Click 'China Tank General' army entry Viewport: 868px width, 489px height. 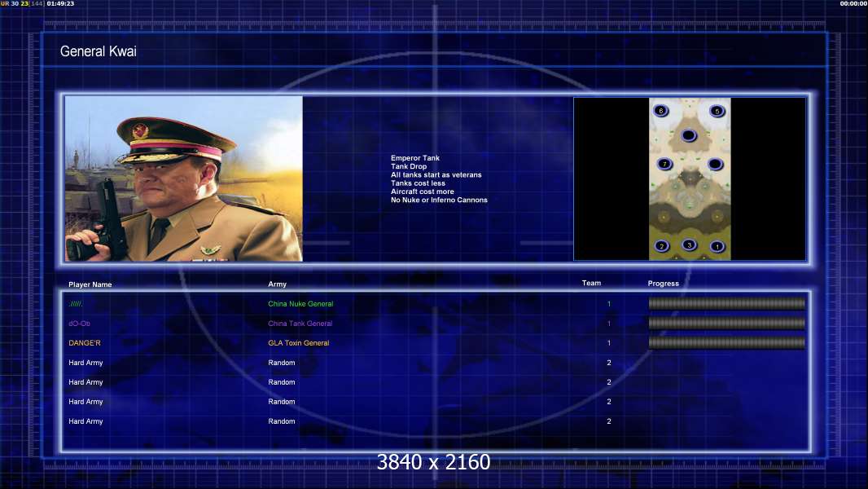point(300,324)
